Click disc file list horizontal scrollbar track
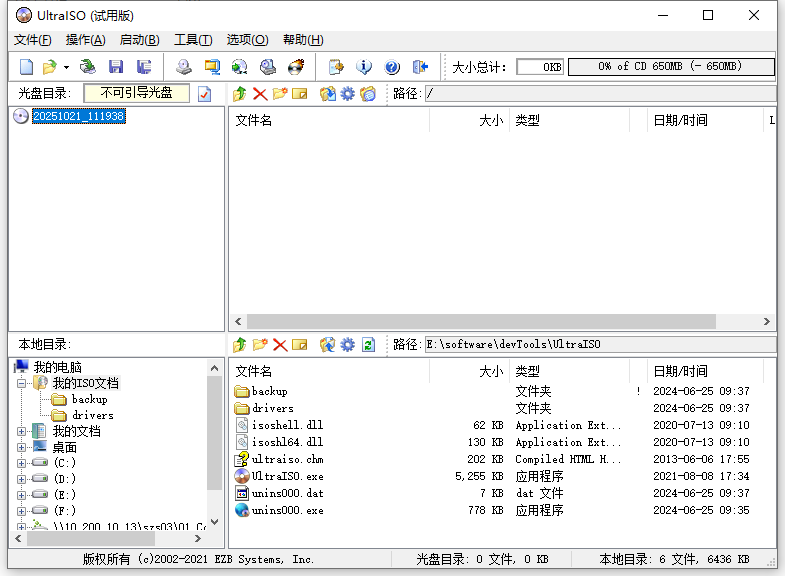Screen dimensions: 785x576 pos(502,321)
